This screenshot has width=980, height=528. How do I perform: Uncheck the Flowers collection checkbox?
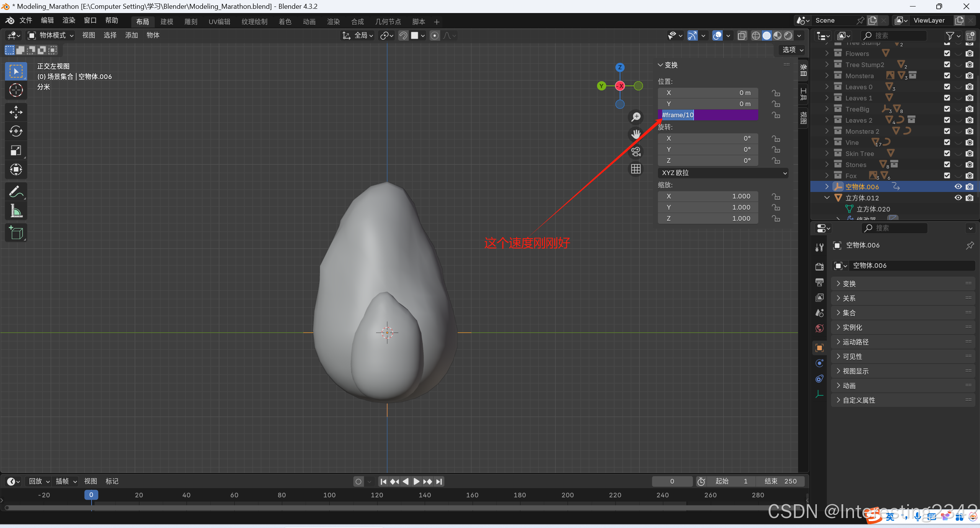tap(947, 54)
